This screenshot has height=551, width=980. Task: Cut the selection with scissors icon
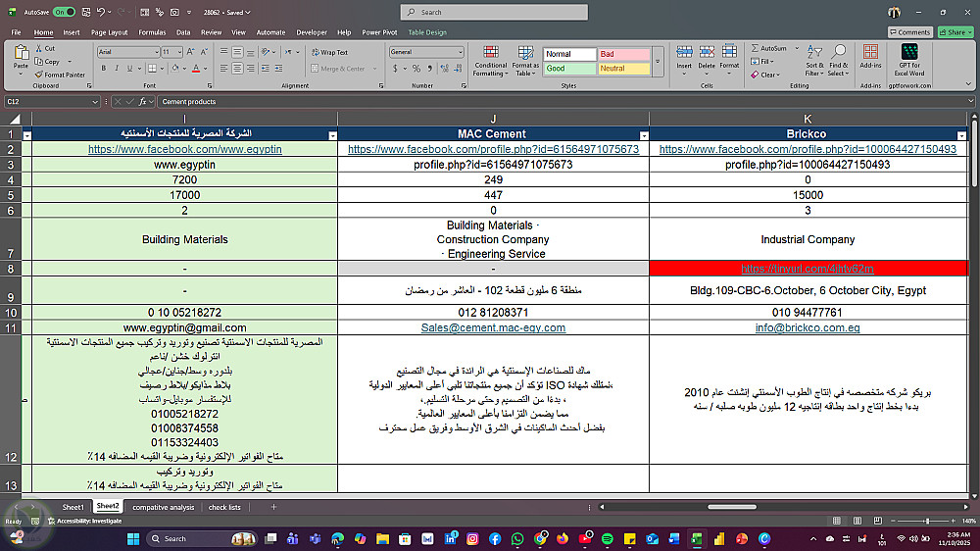(39, 48)
